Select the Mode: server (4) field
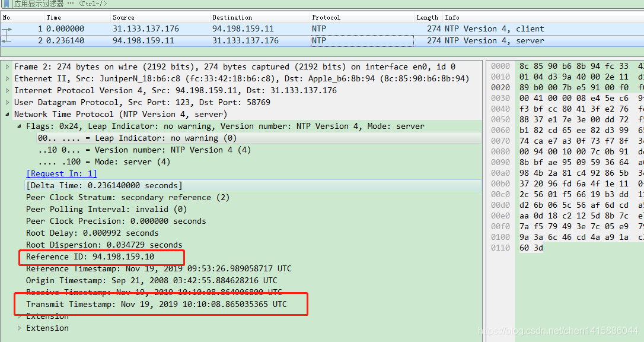 tap(104, 162)
